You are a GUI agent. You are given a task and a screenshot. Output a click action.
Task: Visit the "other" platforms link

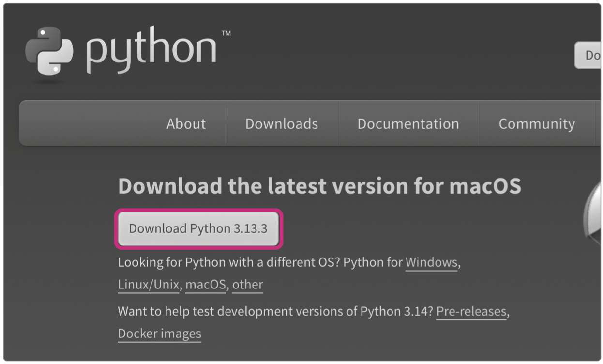(247, 285)
